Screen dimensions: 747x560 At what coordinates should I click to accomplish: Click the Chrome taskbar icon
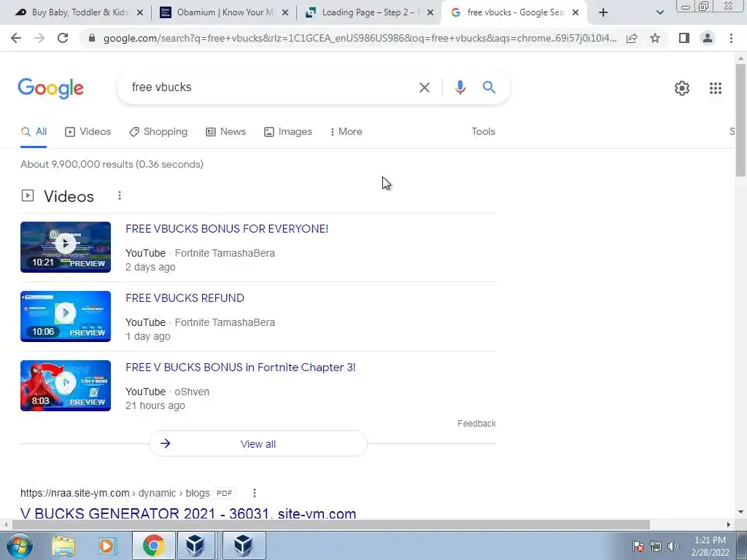click(153, 545)
